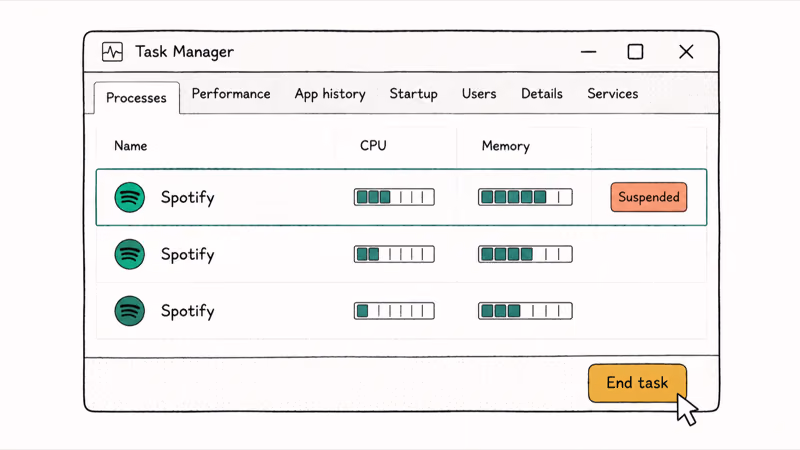
Task: Click the CPU bar of the bottom Spotify row
Action: 394,311
